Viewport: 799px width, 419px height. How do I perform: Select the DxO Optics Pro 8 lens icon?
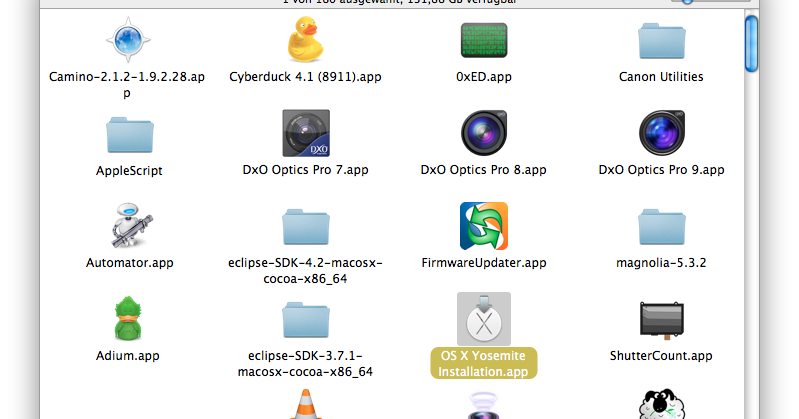(x=484, y=133)
